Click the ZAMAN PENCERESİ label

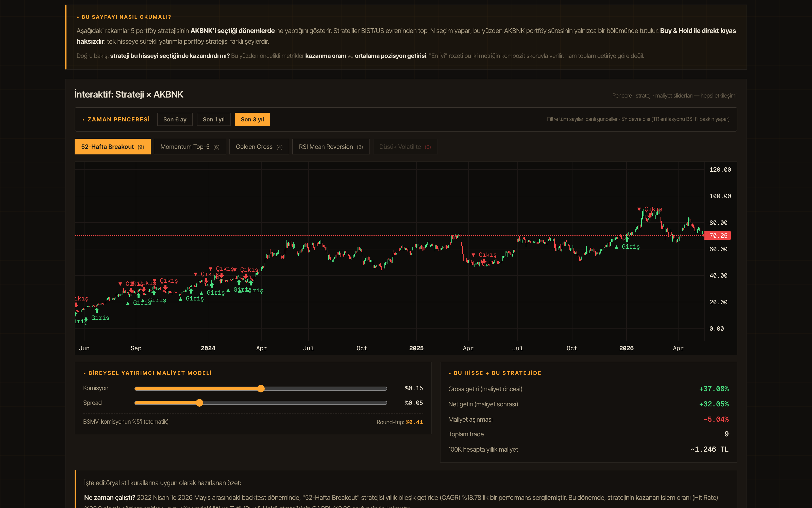(x=119, y=119)
